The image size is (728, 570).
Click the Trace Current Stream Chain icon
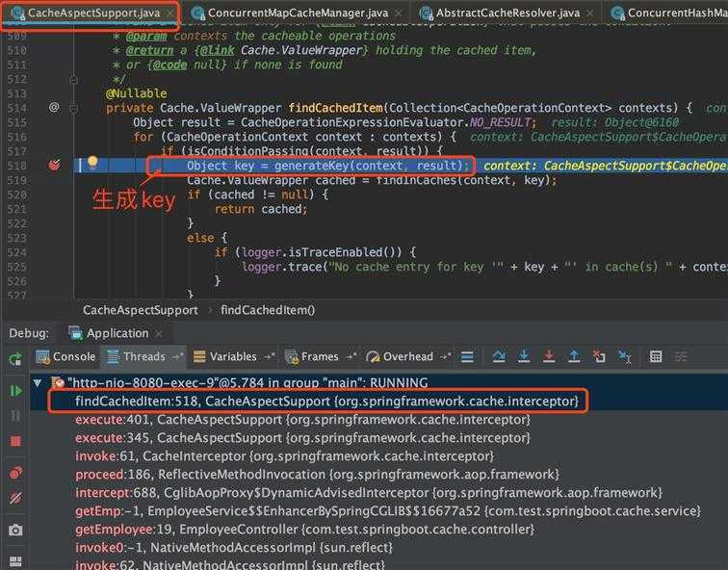coord(681,356)
